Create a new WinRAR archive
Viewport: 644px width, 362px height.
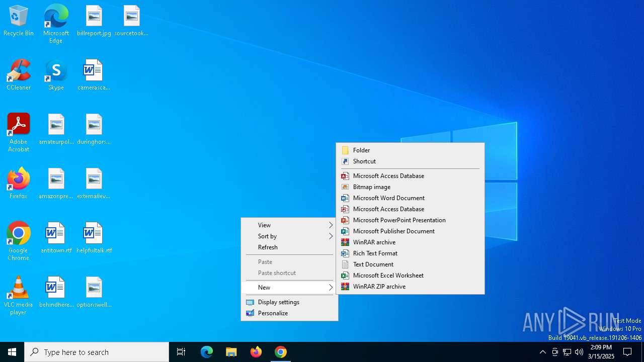coord(410,242)
